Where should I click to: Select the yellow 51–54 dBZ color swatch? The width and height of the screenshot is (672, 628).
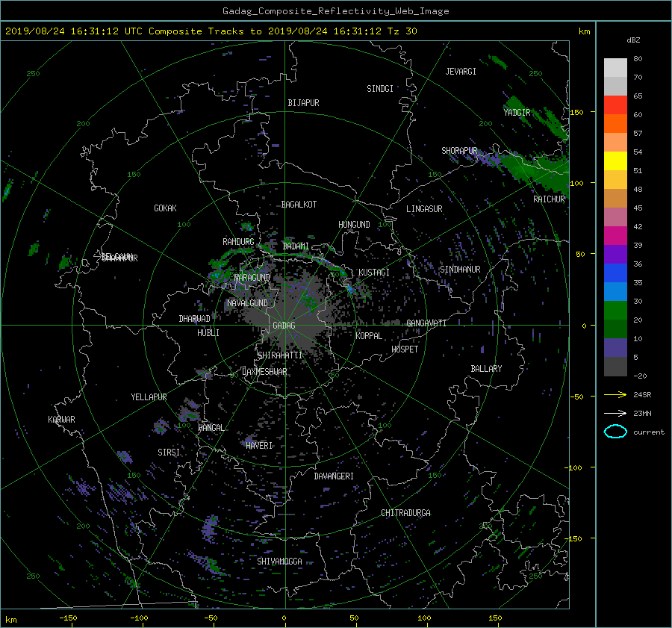pos(615,161)
